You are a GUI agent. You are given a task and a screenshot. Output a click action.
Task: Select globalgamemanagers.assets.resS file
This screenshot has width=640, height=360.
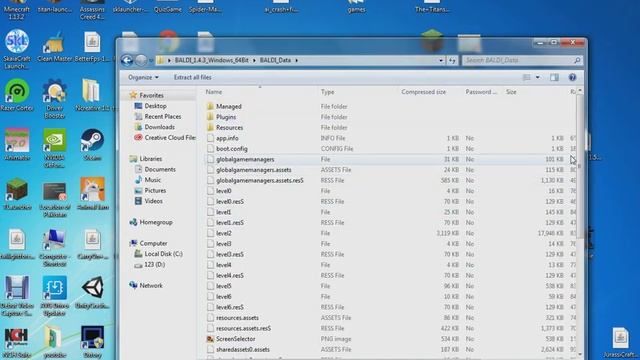260,181
